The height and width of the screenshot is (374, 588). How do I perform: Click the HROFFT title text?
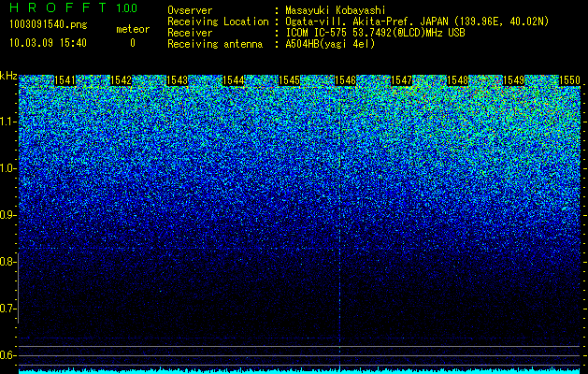[58, 7]
